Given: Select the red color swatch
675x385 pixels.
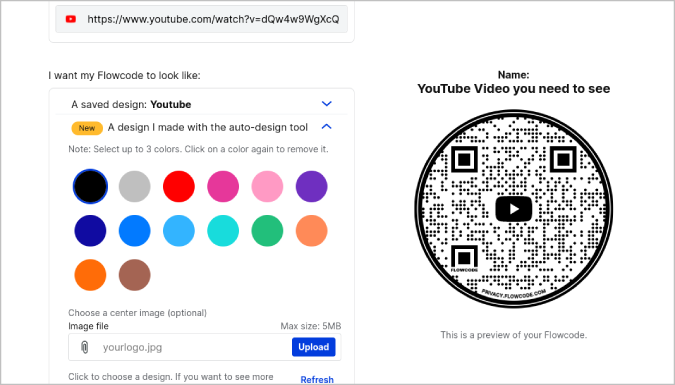Looking at the screenshot, I should pyautogui.click(x=179, y=186).
